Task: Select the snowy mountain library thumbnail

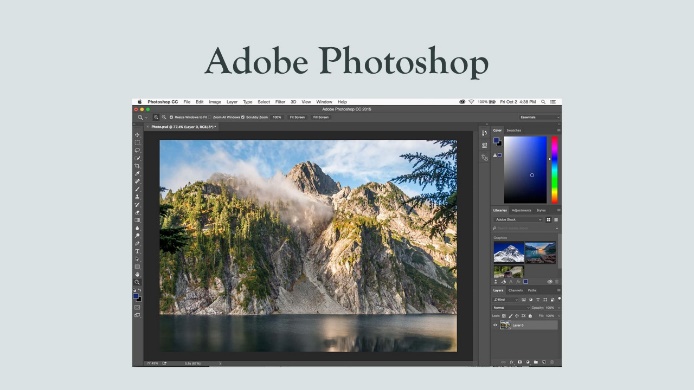Action: tap(509, 253)
